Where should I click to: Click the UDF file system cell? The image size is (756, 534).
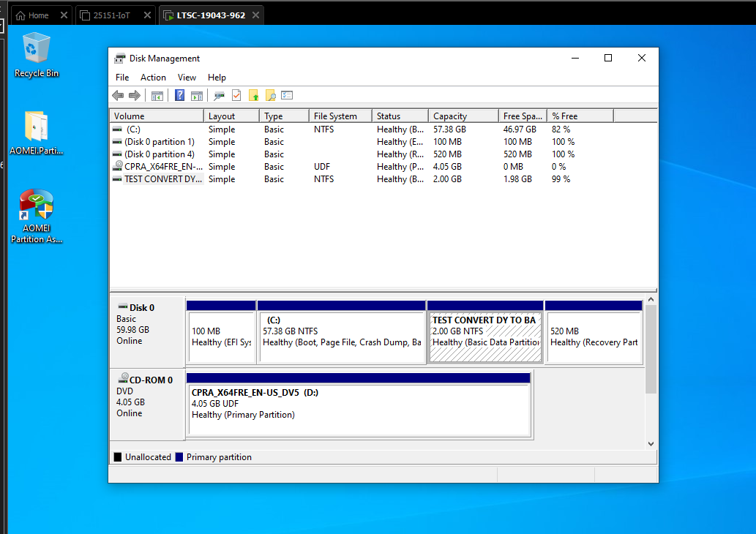pos(322,166)
